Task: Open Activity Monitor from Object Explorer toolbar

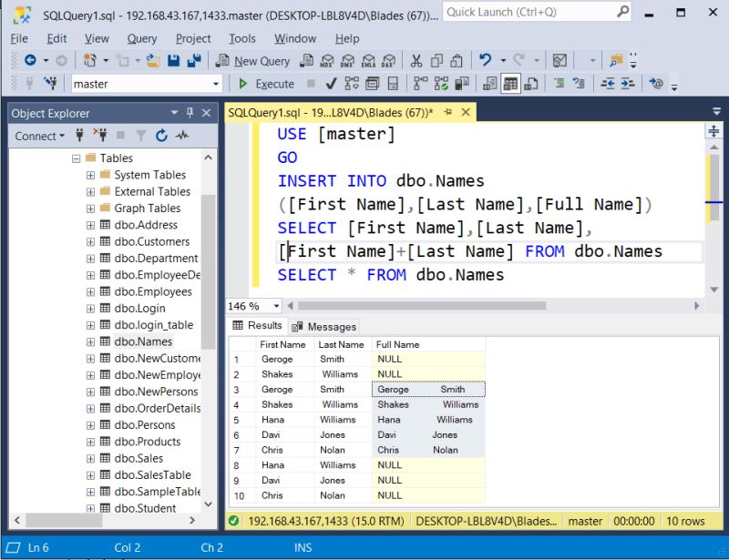Action: [182, 135]
